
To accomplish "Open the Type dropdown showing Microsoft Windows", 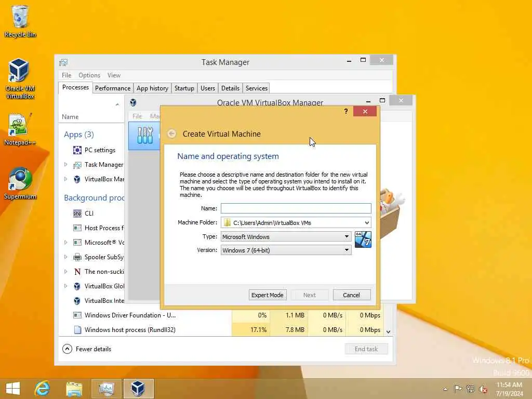I will pyautogui.click(x=286, y=237).
